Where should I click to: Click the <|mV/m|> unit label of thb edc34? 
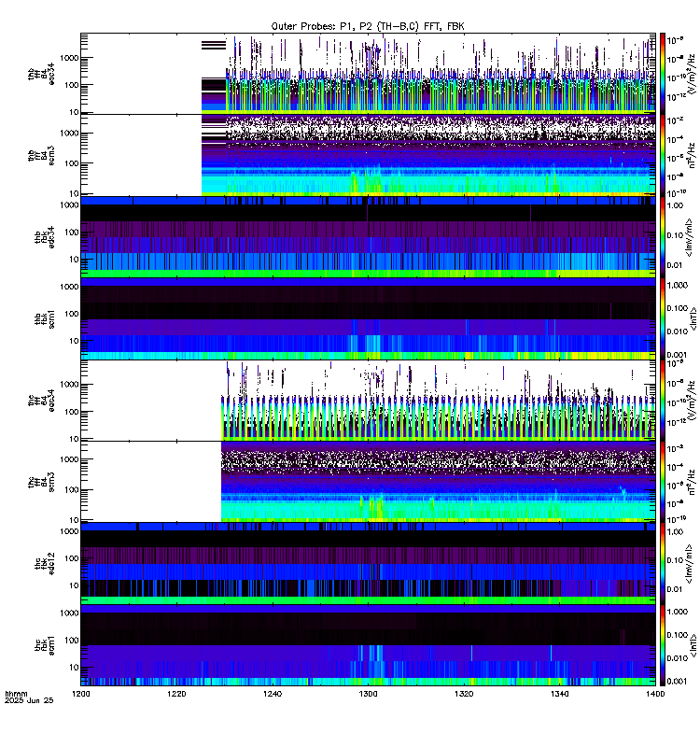pos(689,237)
